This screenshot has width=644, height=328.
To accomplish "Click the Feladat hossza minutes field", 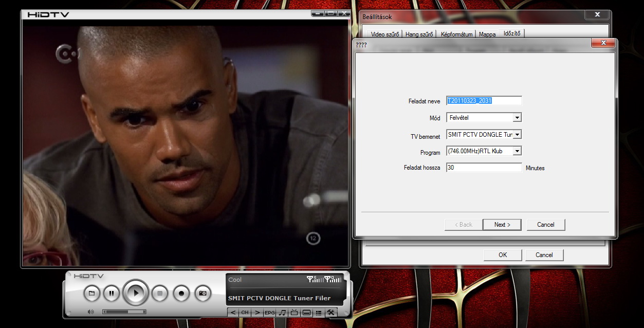I will coord(484,168).
